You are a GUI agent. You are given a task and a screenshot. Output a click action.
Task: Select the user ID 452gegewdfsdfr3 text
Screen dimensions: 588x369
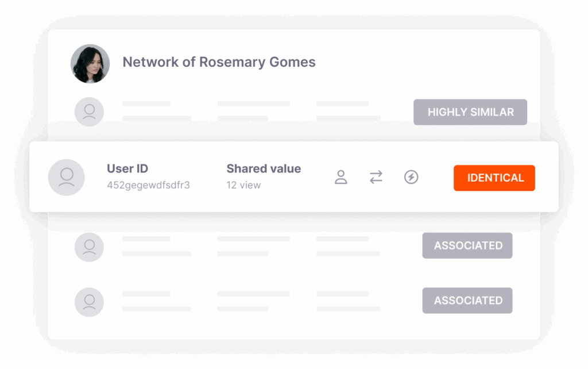(148, 185)
